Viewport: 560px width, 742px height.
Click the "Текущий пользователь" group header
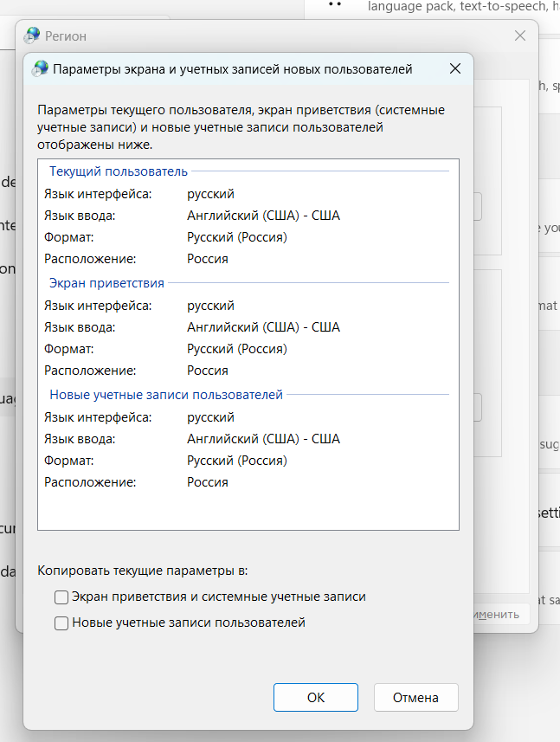pos(119,171)
